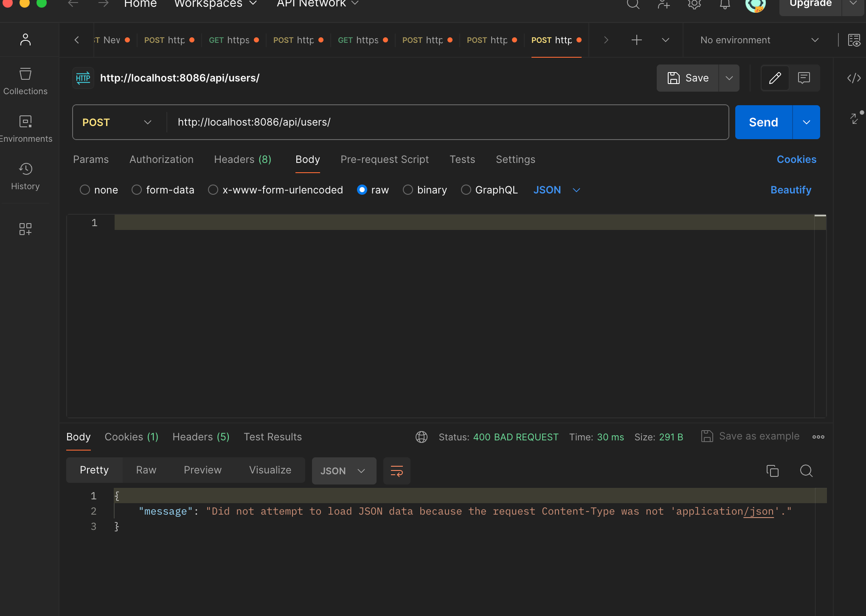Expand the Save options dropdown arrow
The width and height of the screenshot is (866, 616).
pos(729,78)
